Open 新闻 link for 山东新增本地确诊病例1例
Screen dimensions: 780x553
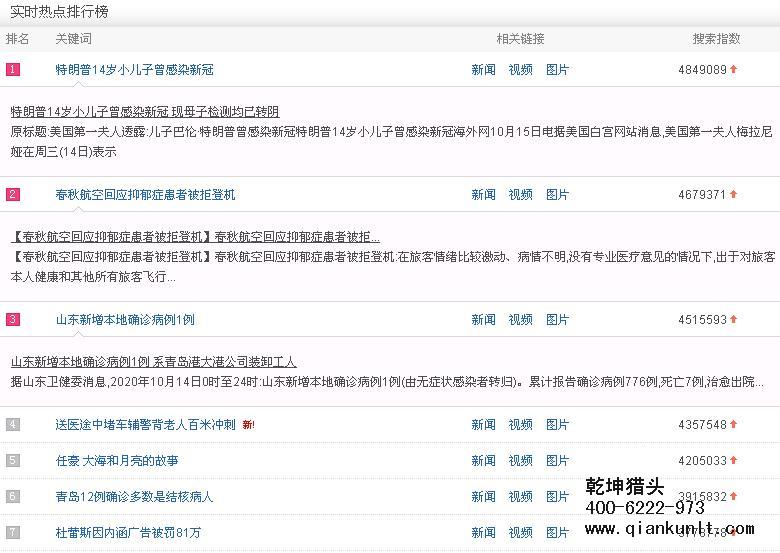483,320
